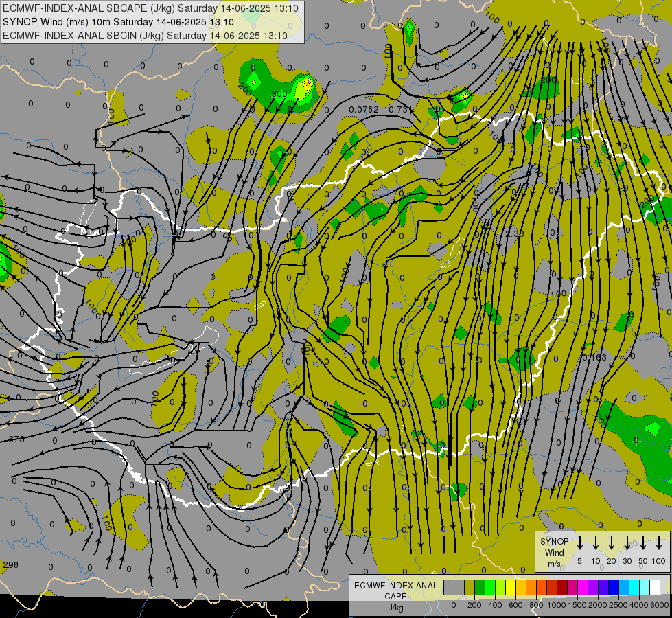Click the '30' speed label in the wind legend
Viewport: 672px width, 618px height.
click(x=627, y=561)
